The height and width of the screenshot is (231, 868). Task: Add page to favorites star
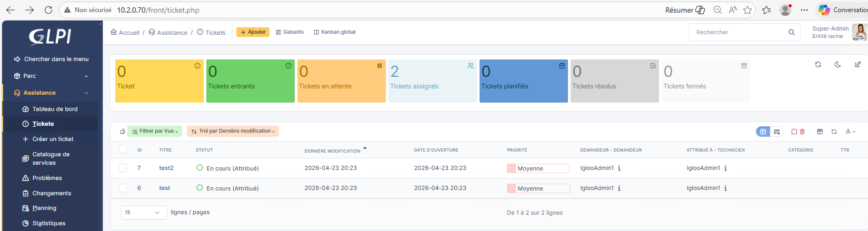point(747,10)
